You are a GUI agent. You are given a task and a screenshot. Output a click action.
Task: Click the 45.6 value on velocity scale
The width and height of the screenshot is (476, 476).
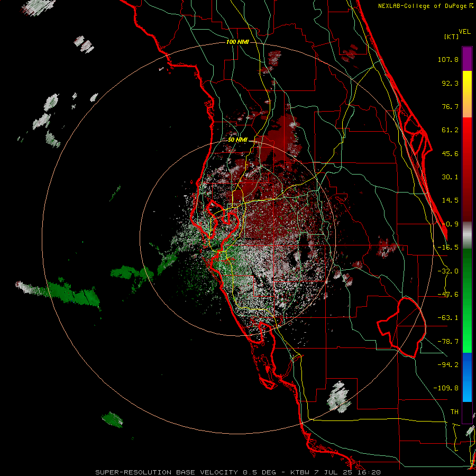click(450, 153)
